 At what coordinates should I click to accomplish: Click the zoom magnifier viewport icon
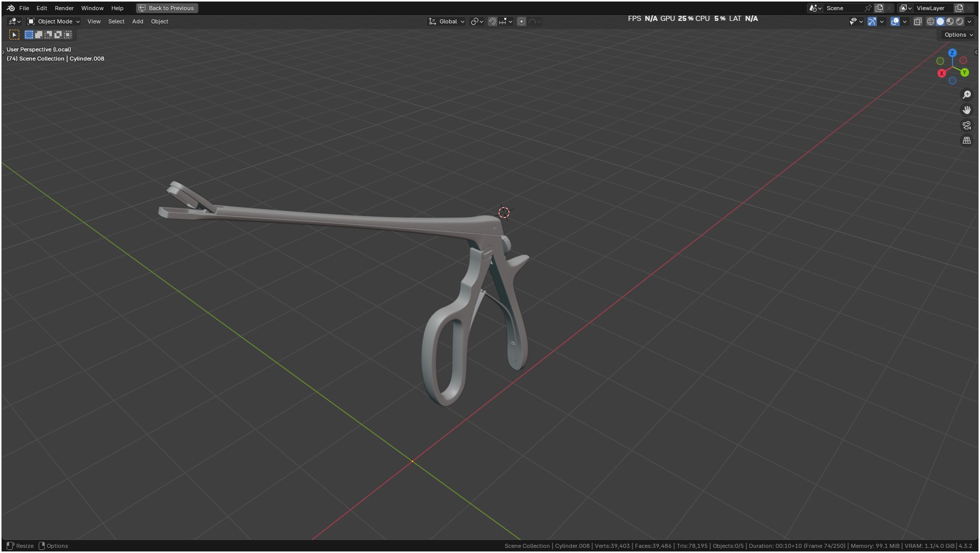(967, 95)
